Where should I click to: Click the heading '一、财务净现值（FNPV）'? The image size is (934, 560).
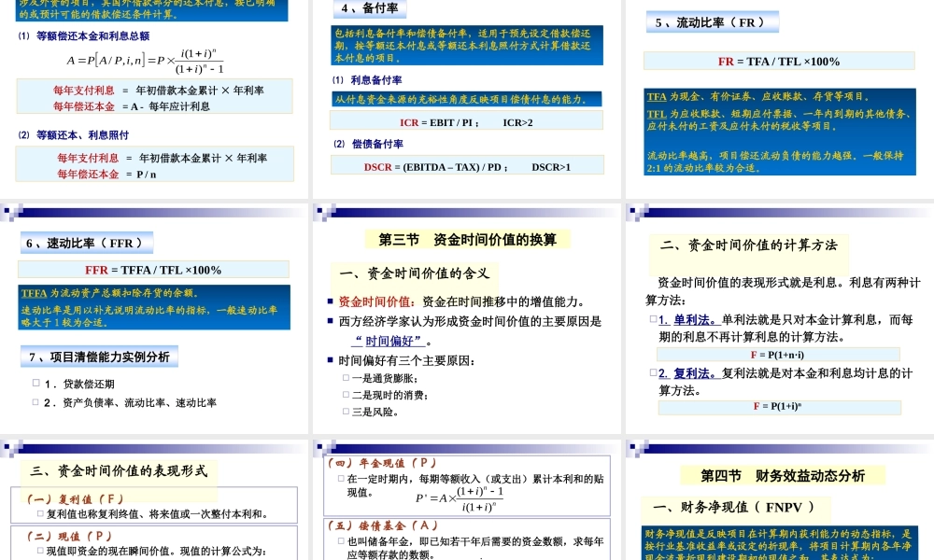coord(734,507)
